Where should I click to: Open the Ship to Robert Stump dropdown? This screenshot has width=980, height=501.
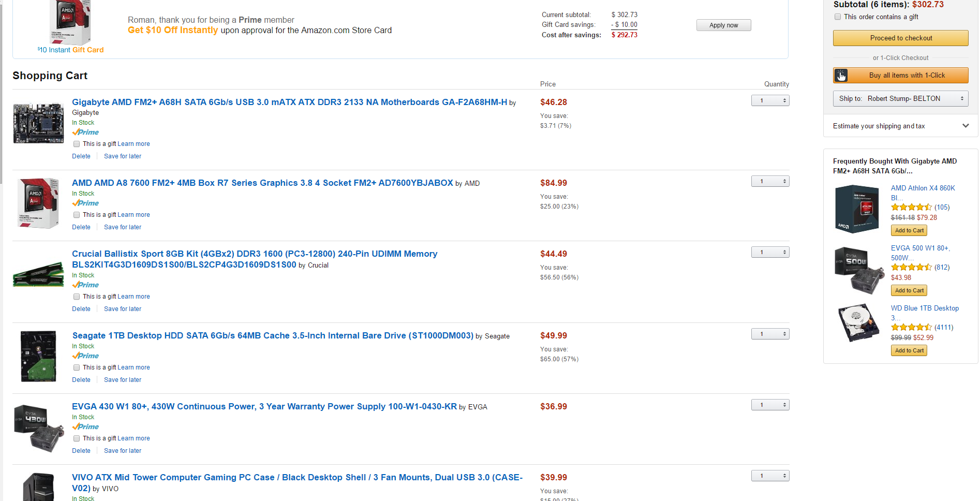pos(900,98)
